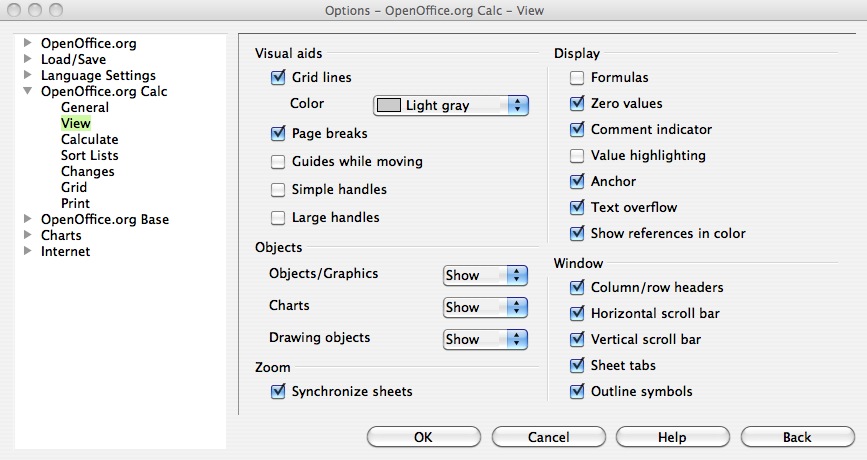The height and width of the screenshot is (460, 867).
Task: Uncheck the Grid lines checkbox
Action: click(x=278, y=77)
